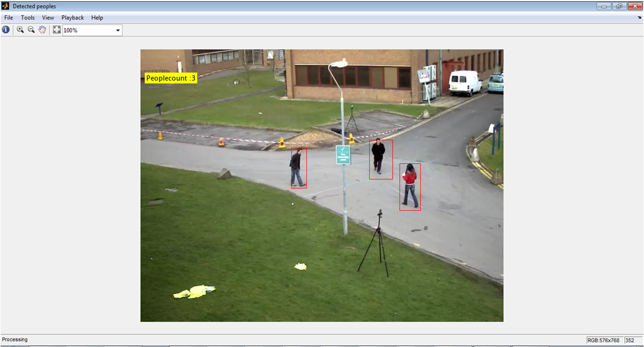Click the person in black coat's bounding box
Image resolution: width=644 pixels, height=347 pixels.
click(x=380, y=159)
